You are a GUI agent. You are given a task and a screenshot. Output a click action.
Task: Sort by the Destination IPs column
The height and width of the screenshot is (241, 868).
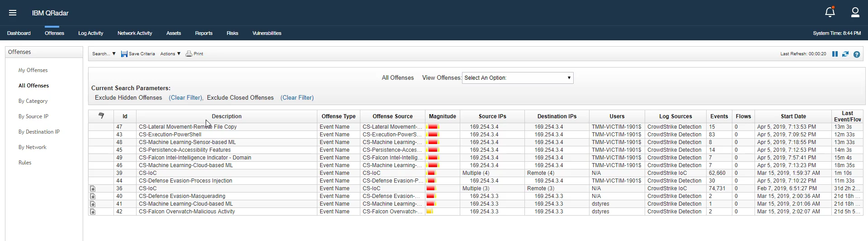tap(557, 116)
